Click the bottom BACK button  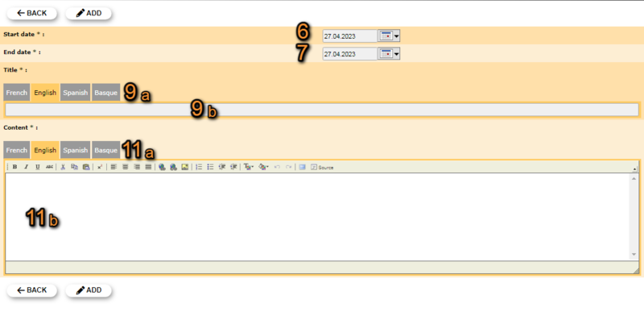(x=32, y=290)
